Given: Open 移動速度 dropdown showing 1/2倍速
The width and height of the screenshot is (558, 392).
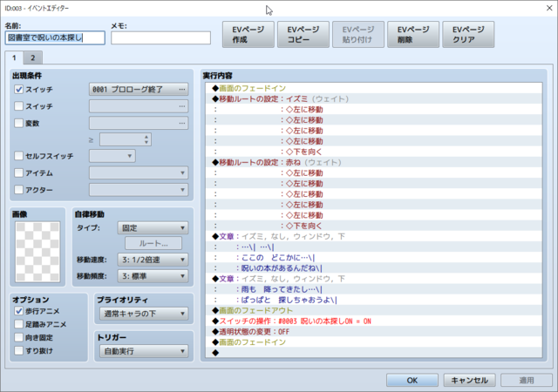Looking at the screenshot, I should point(153,260).
